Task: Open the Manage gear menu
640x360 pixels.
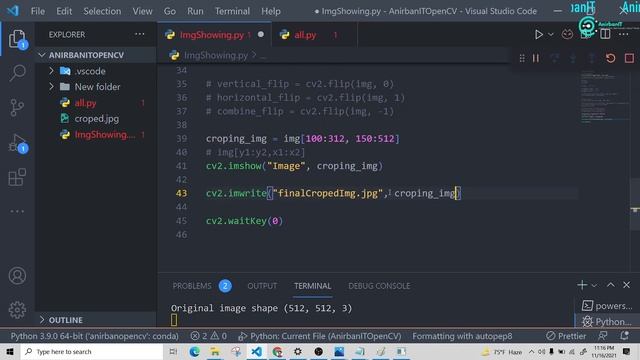Action: [x=17, y=310]
